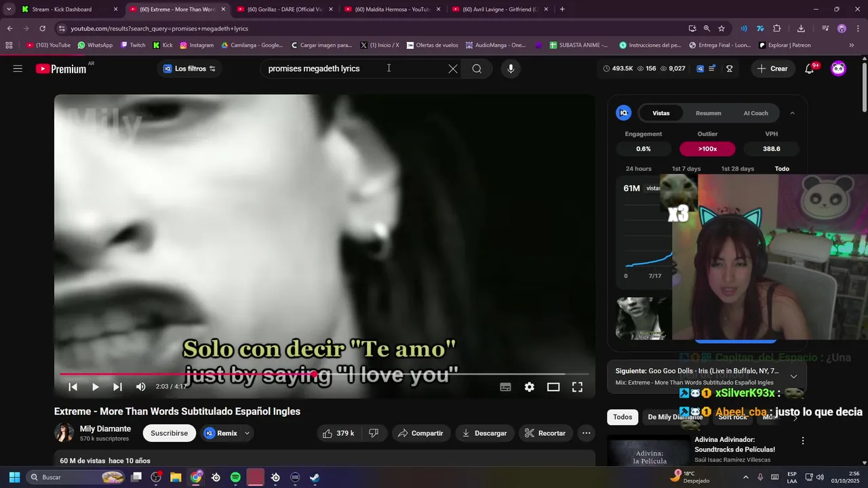This screenshot has height=488, width=868.
Task: Open Mily Diamante channel name link
Action: tap(105, 429)
